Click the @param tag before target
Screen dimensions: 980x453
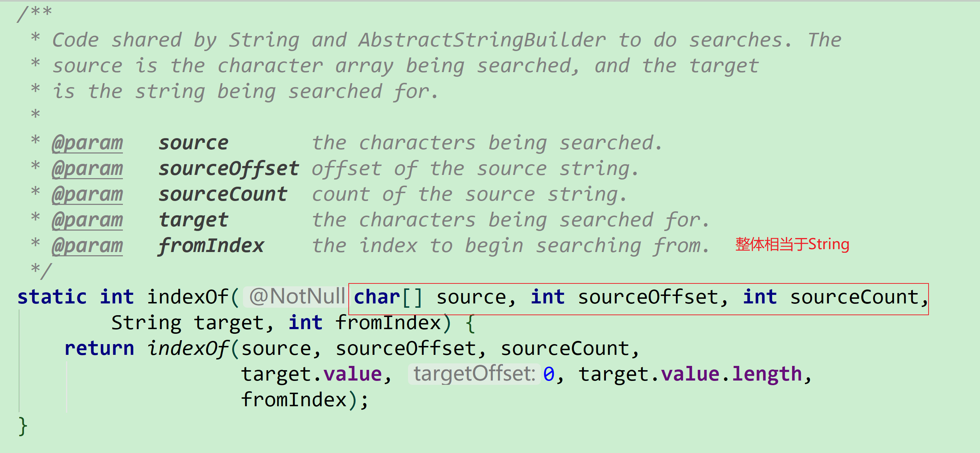(87, 220)
